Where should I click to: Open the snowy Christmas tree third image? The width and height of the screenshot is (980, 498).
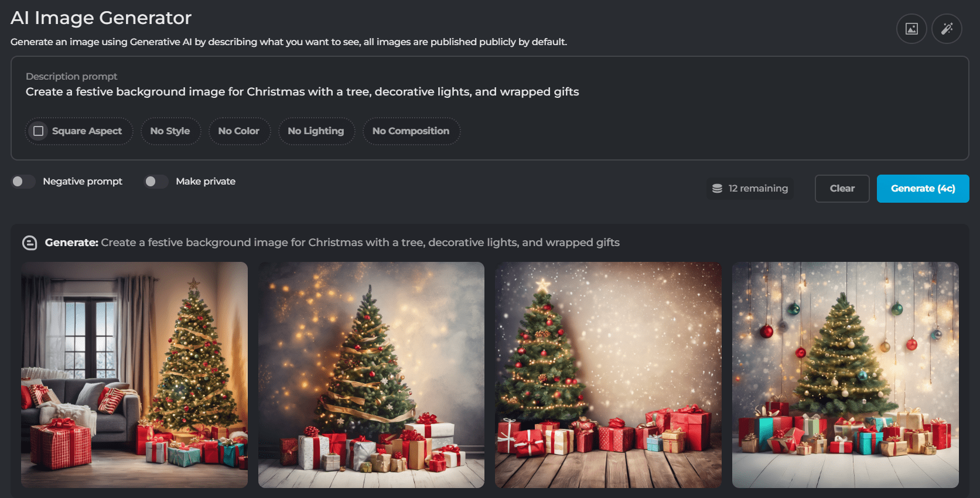tap(608, 375)
